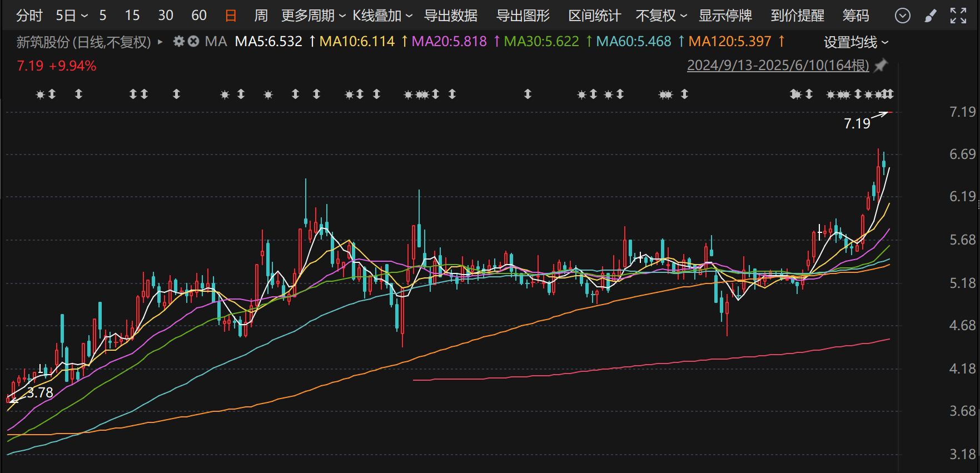Select the 30-minute period tab
This screenshot has height=473, width=980.
[x=166, y=16]
